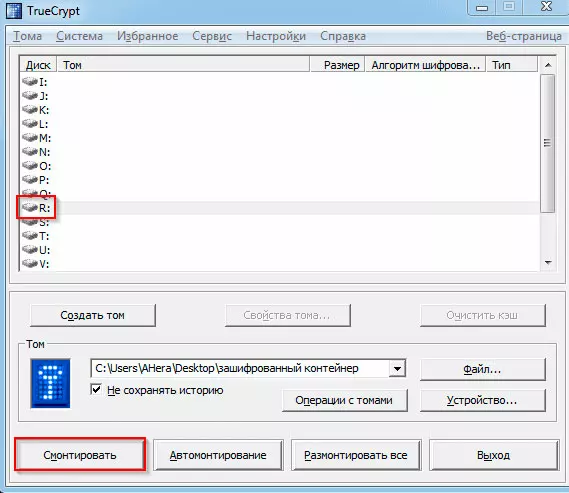
Task: Click the scroll down arrow of the drive list
Action: pos(548,262)
